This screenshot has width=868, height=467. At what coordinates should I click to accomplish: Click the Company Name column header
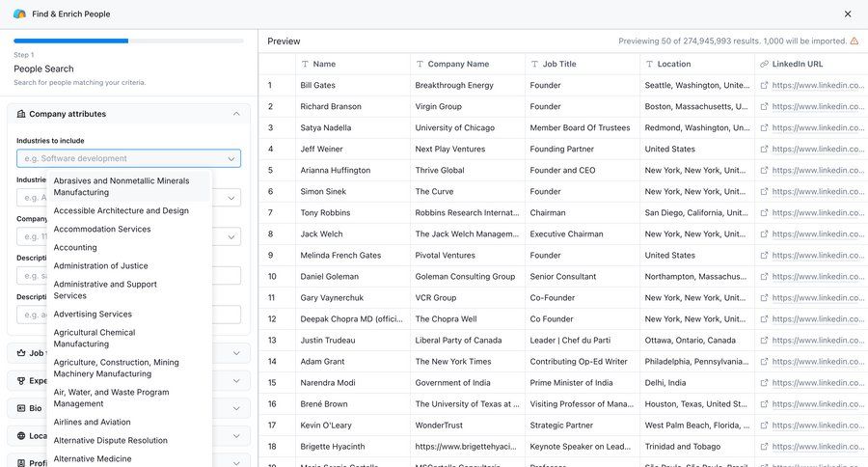pyautogui.click(x=467, y=64)
